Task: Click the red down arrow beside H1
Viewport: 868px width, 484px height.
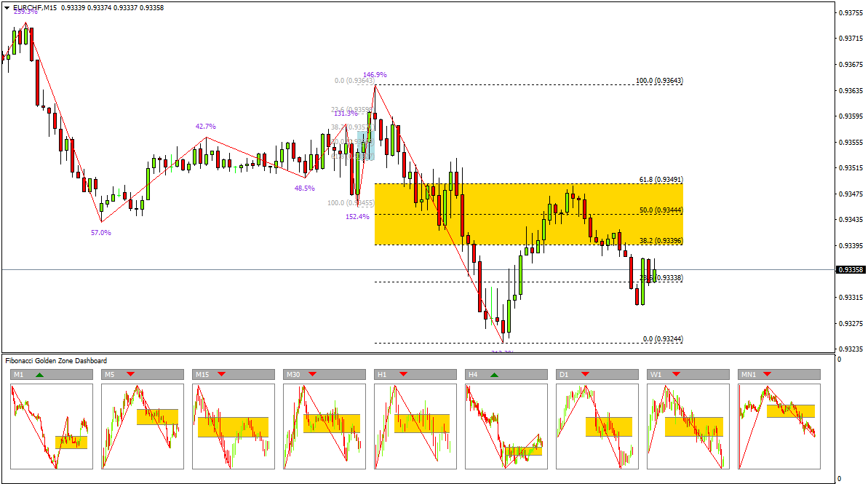Action: pyautogui.click(x=402, y=374)
